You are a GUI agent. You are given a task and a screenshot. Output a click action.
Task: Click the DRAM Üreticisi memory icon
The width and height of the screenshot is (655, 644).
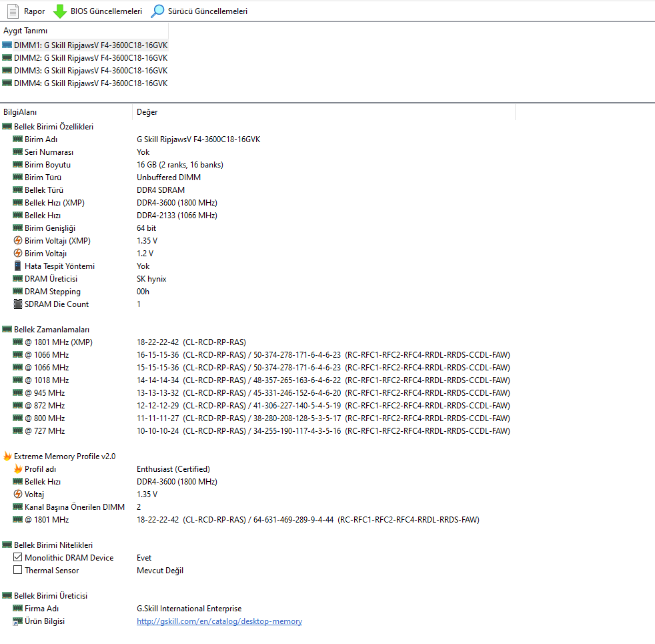[x=17, y=278]
